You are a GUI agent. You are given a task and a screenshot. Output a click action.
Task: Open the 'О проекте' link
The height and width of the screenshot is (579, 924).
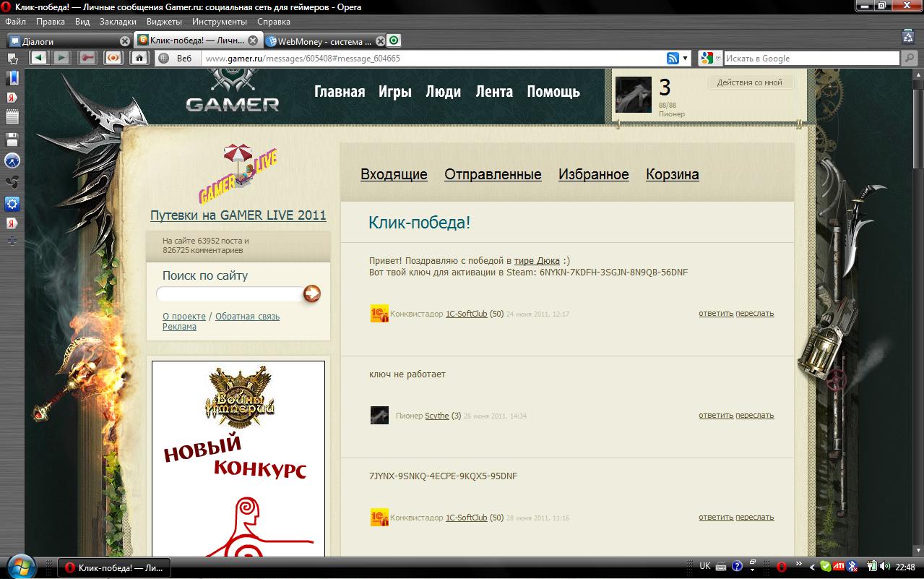coord(184,317)
